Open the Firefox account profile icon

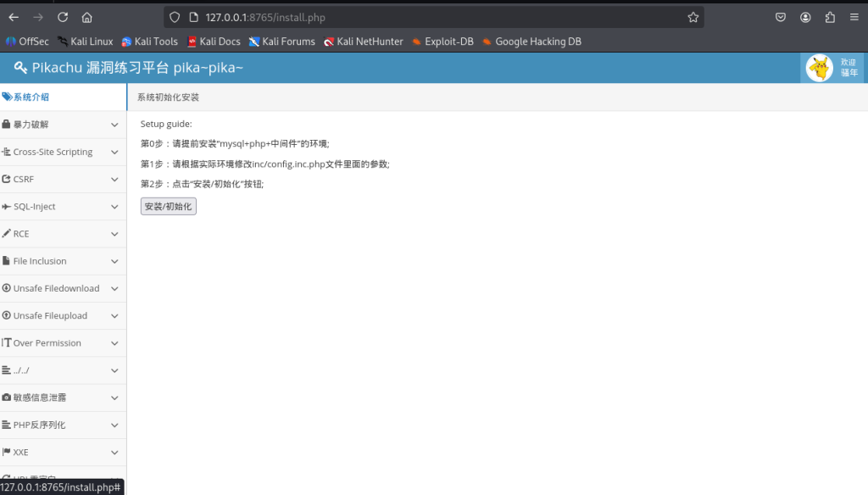805,17
